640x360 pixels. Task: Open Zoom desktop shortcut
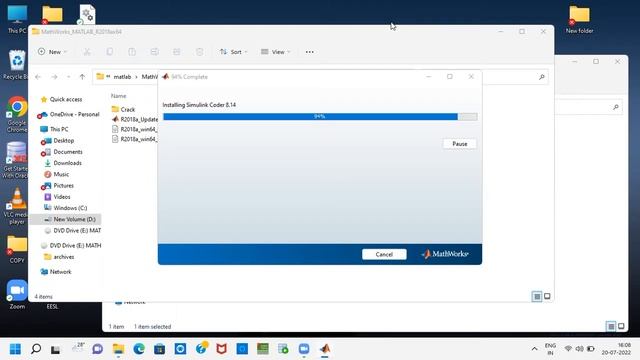pyautogui.click(x=17, y=295)
